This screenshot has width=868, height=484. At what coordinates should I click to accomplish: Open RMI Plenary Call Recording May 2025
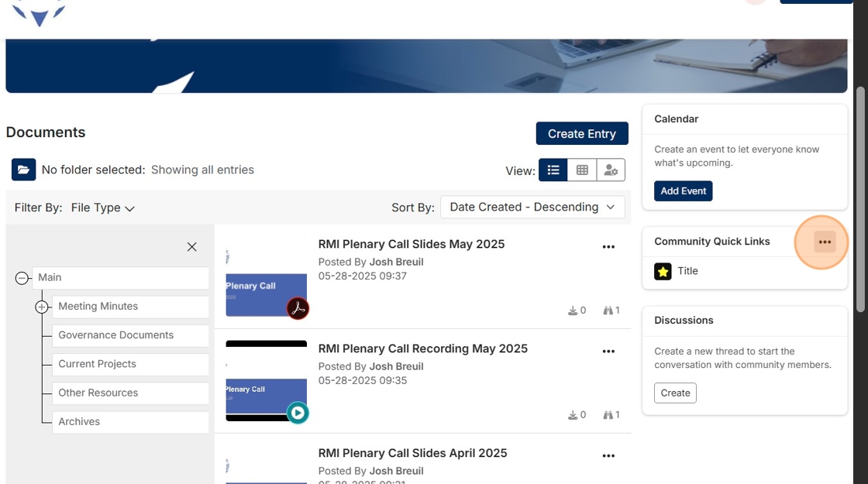tap(423, 348)
